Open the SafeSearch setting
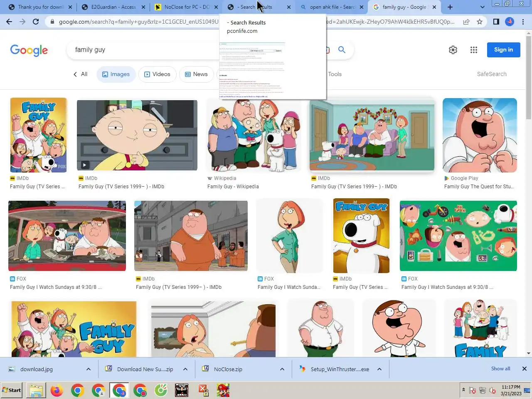 click(x=492, y=74)
